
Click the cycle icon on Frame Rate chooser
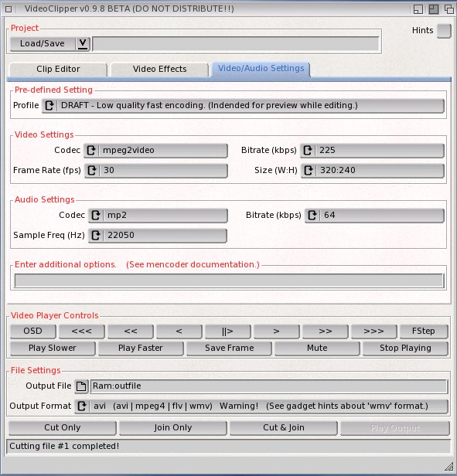(x=92, y=171)
